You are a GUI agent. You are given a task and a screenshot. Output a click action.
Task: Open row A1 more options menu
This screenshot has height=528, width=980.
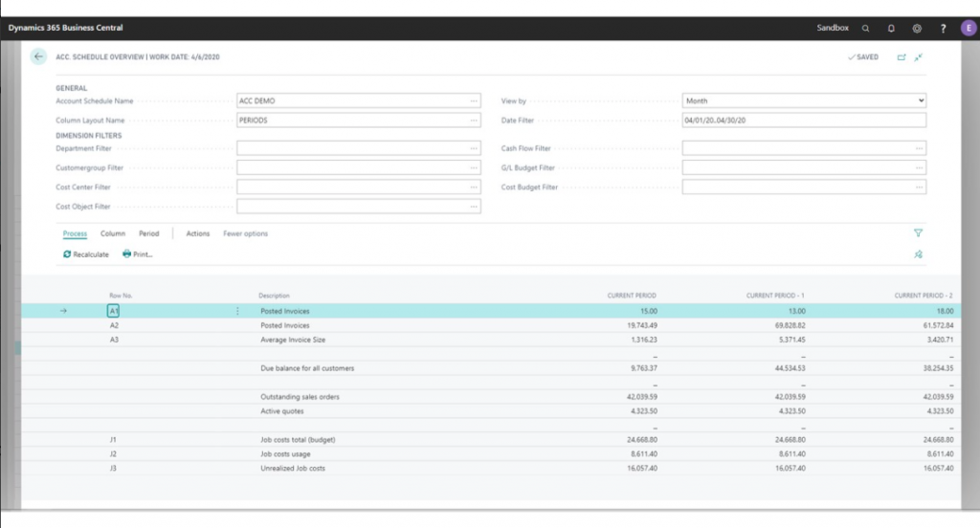(237, 311)
